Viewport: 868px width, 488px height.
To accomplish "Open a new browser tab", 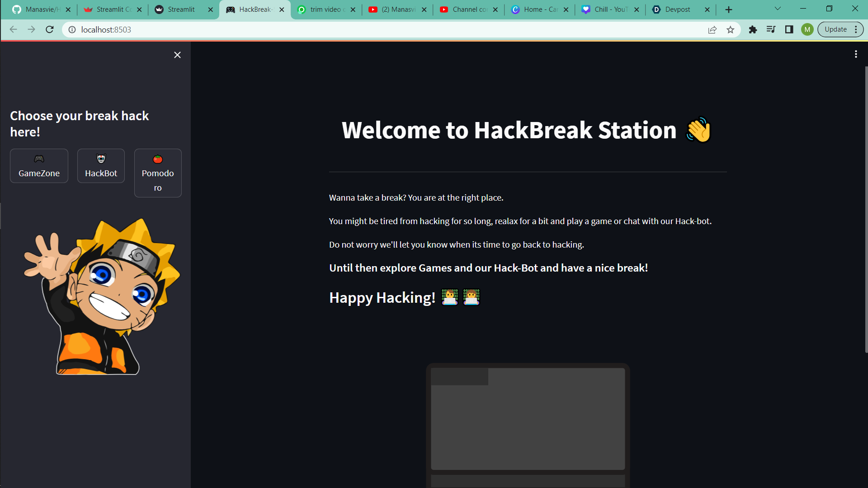I will [x=729, y=9].
